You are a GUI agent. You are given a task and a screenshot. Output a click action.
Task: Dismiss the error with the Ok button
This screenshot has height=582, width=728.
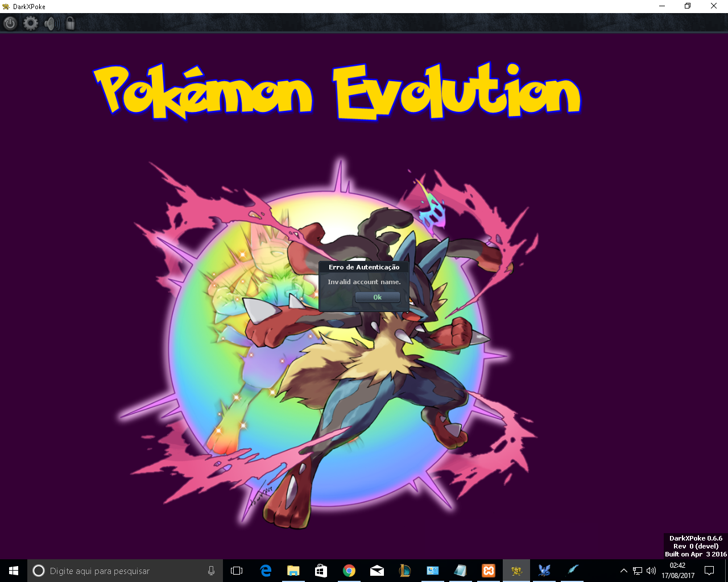tap(377, 297)
